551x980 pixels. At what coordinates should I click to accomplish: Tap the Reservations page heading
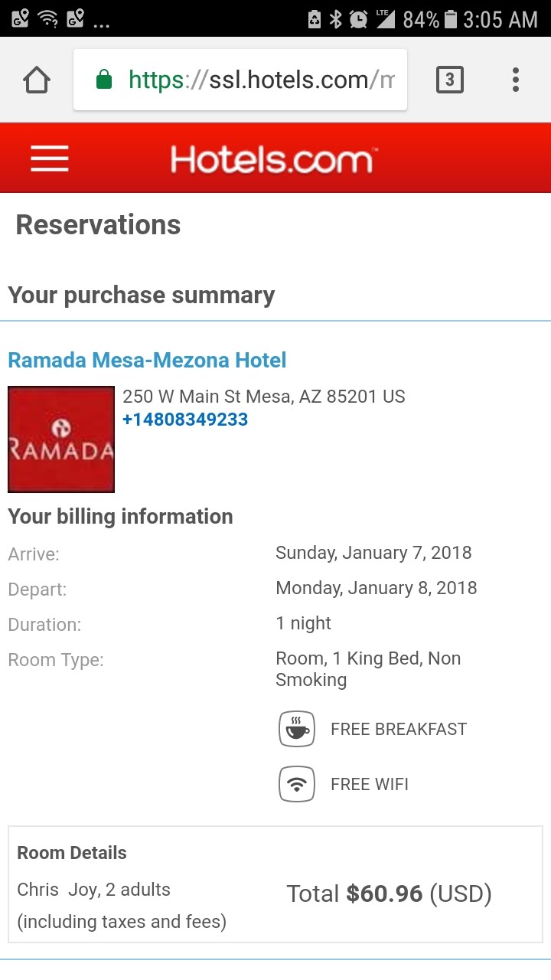click(98, 225)
